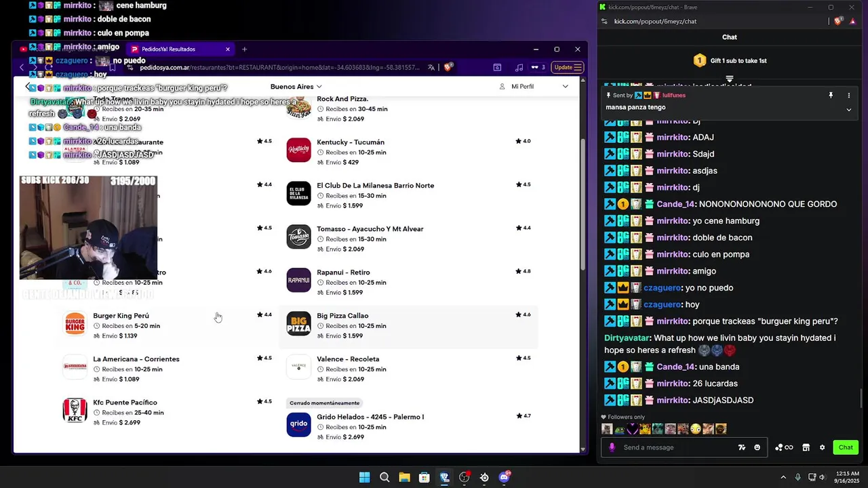Click the Tomasso restaurant logo
This screenshot has width=868, height=488.
point(298,237)
